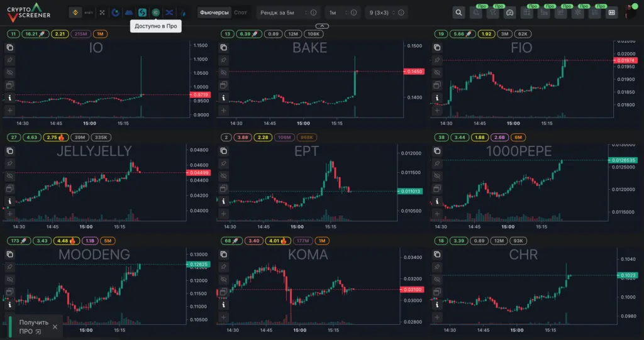Click the 0.9719 price label on IO
Screen dimensions: 644x340
click(201, 95)
